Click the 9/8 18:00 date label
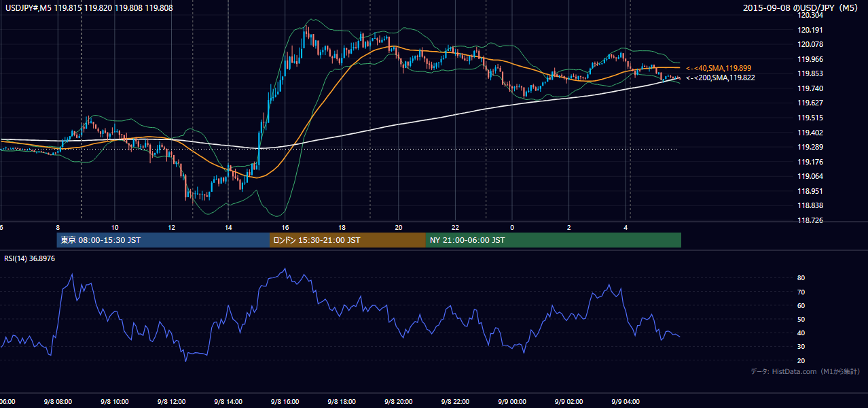The image size is (868, 408). tap(342, 402)
